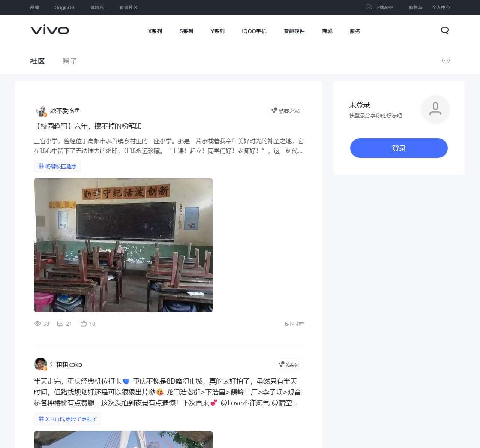Screen dimensions: 480x448
Task: Click the vivo logo
Action: 49,30
